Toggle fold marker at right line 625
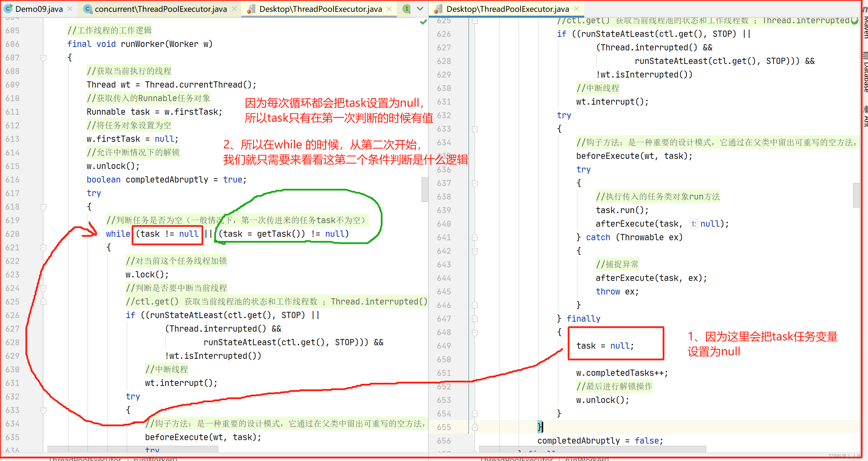Viewport: 868px width, 461px height. [475, 21]
